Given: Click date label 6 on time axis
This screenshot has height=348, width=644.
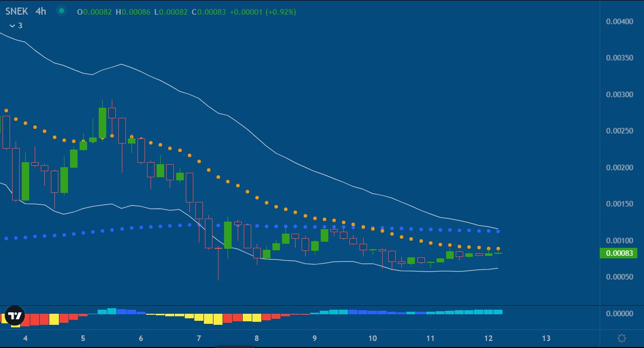Looking at the screenshot, I should [141, 338].
